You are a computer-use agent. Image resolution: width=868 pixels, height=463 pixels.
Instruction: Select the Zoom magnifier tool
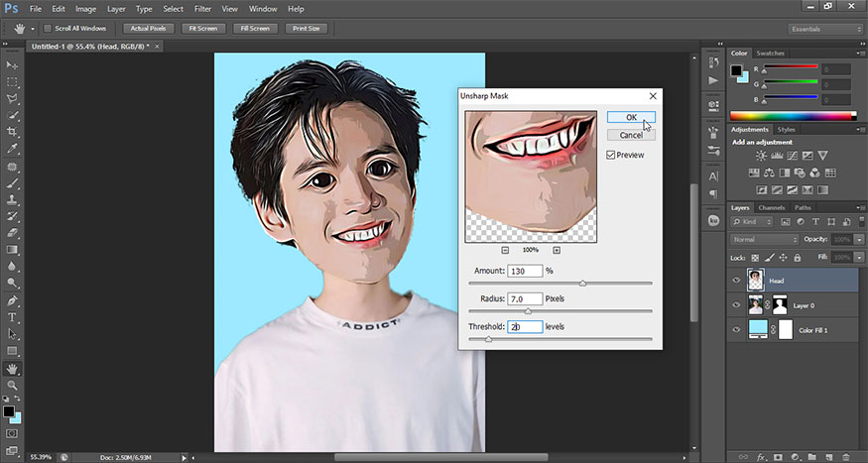[13, 385]
